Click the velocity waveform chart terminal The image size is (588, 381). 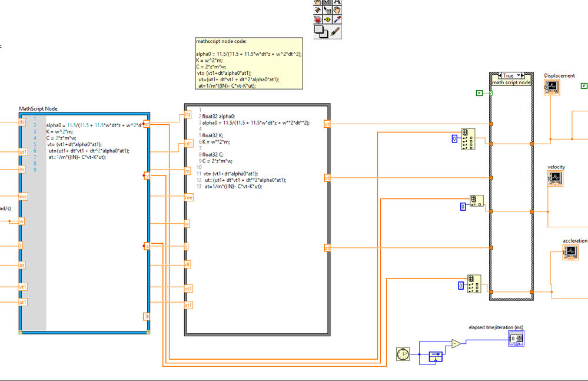click(555, 178)
